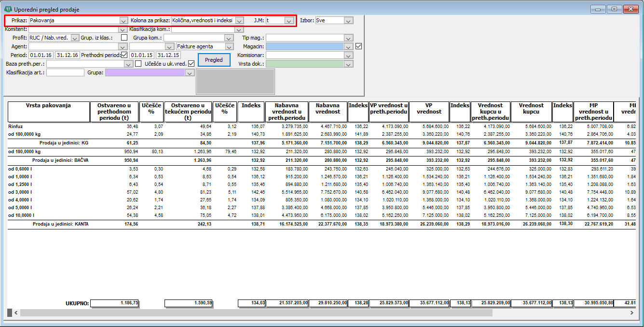The width and height of the screenshot is (644, 327).
Task: Click the Period start date field 01.01.16
Action: pos(41,55)
